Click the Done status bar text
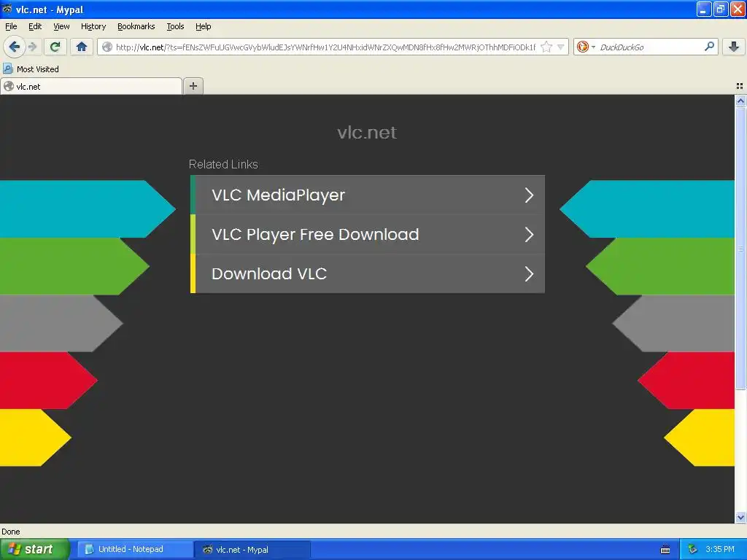This screenshot has height=560, width=747. (10, 532)
